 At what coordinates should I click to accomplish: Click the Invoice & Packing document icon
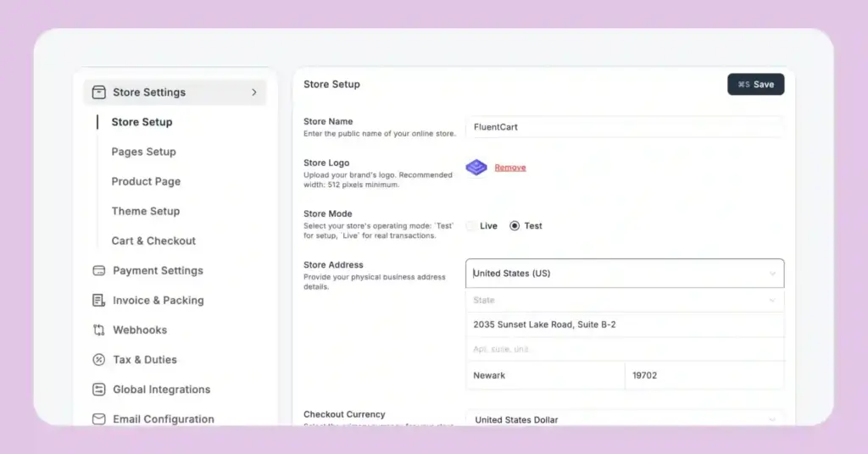[x=99, y=301]
